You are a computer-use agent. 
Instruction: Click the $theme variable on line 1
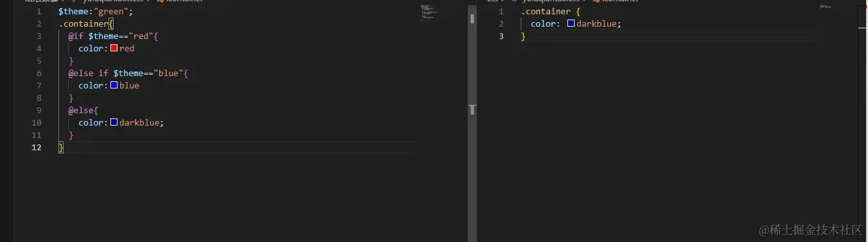(73, 12)
